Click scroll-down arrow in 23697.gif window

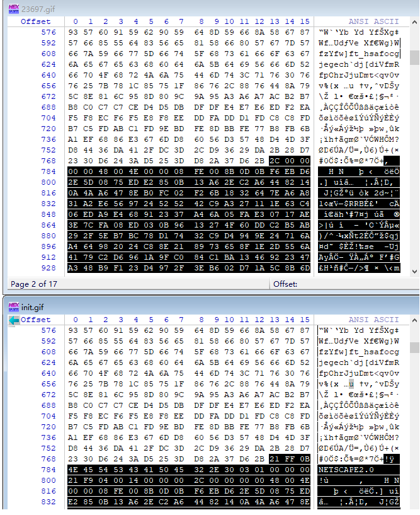click(414, 272)
